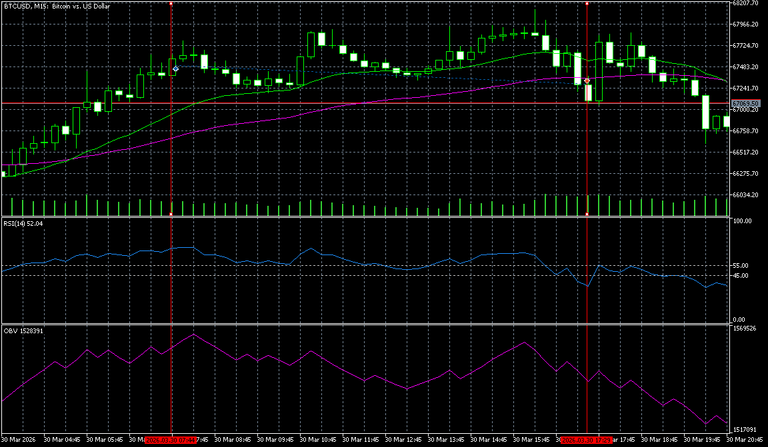Click the BTCUSD, M15 chart title
This screenshot has width=768, height=447.
(x=56, y=6)
